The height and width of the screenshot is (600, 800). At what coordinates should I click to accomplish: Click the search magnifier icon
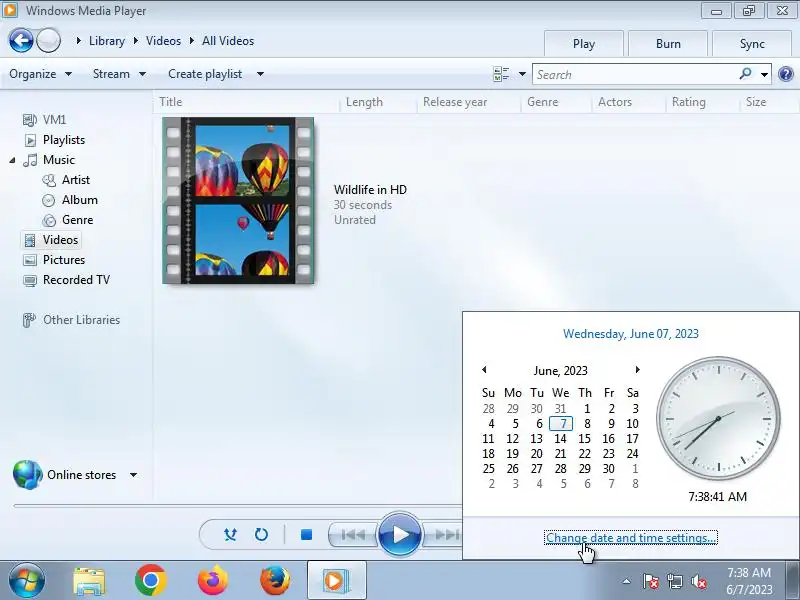(x=745, y=74)
